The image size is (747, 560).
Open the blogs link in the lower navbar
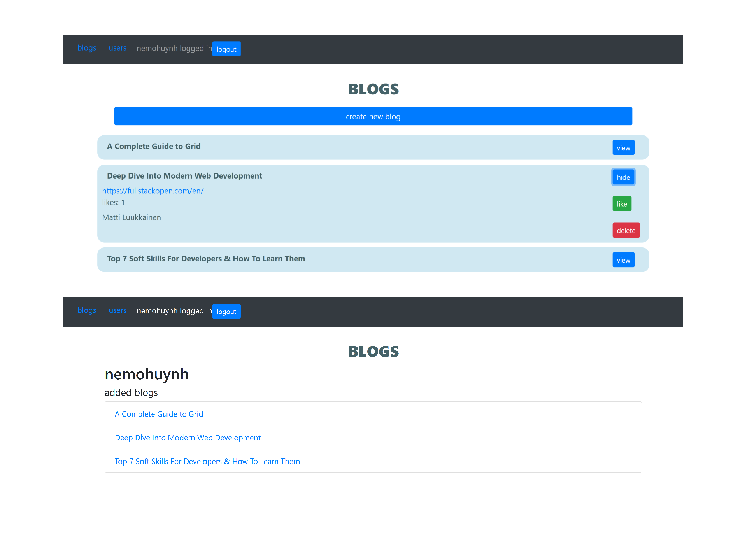click(x=87, y=310)
